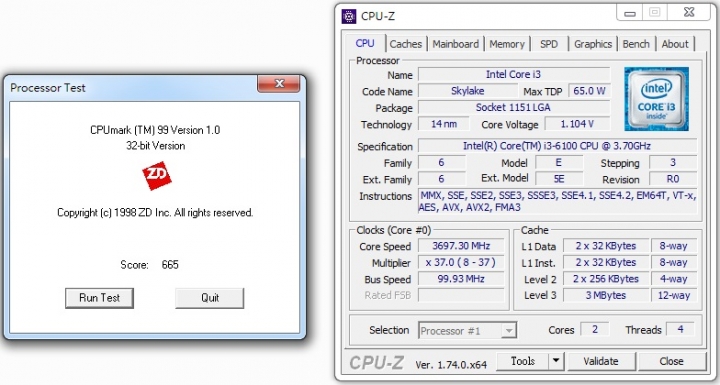Click the Code Name field showing Skylake

(468, 91)
